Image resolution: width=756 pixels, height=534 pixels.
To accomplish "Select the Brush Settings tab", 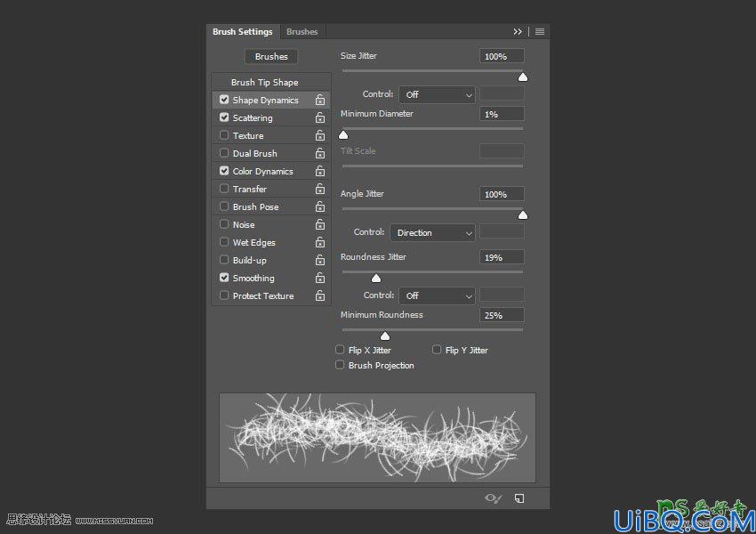I will pos(243,32).
